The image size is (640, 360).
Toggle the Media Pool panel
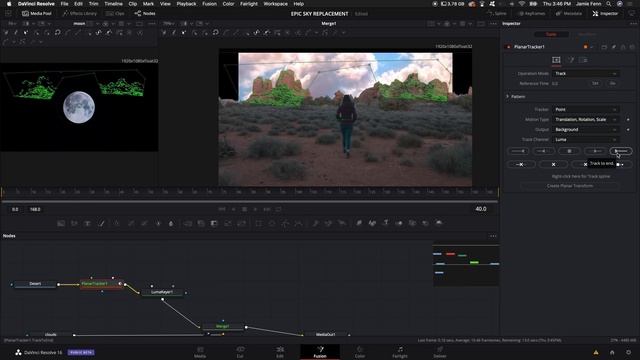click(x=37, y=13)
